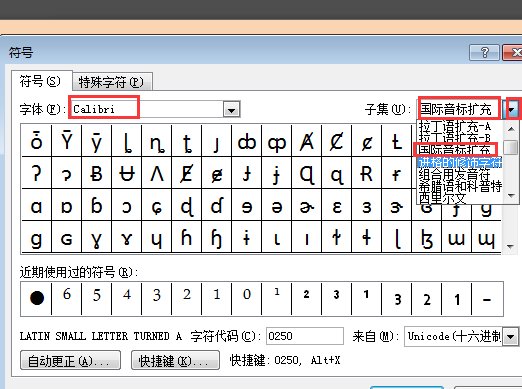The height and width of the screenshot is (389, 522).
Task: Select the ɒ turned alpha symbol
Action: coord(67,205)
